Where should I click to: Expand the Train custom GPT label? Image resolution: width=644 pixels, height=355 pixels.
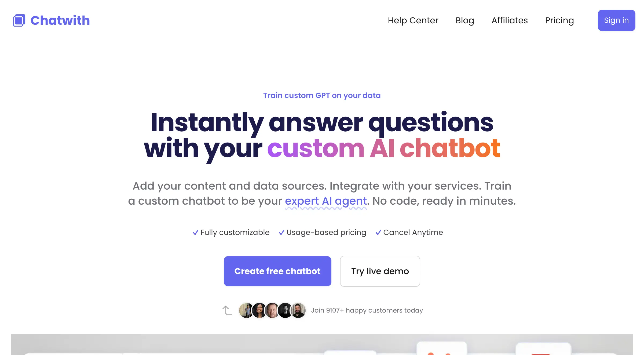pos(322,95)
